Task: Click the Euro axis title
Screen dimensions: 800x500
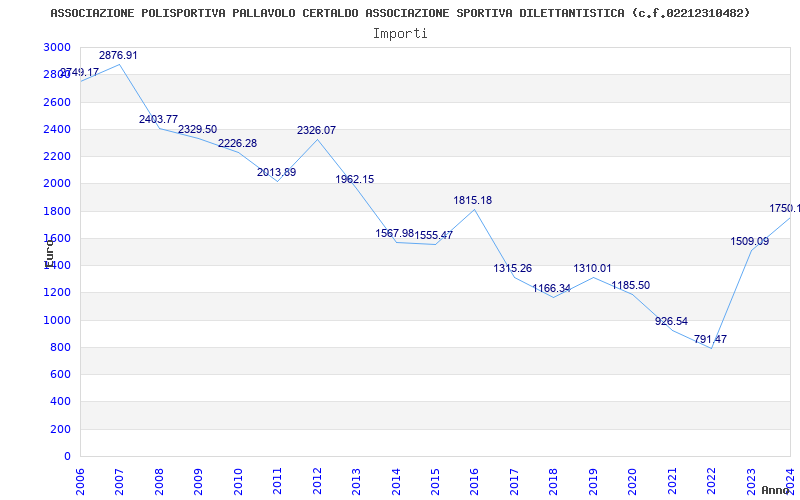Action: (x=48, y=254)
